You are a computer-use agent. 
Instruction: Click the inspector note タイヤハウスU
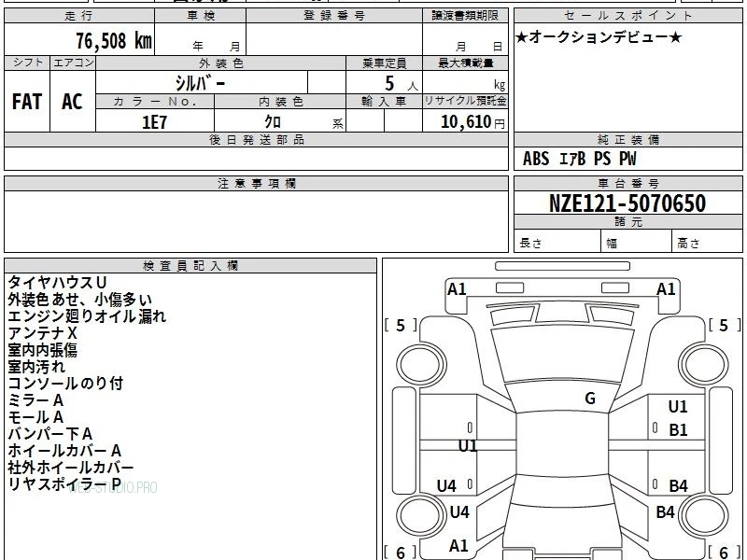57,283
